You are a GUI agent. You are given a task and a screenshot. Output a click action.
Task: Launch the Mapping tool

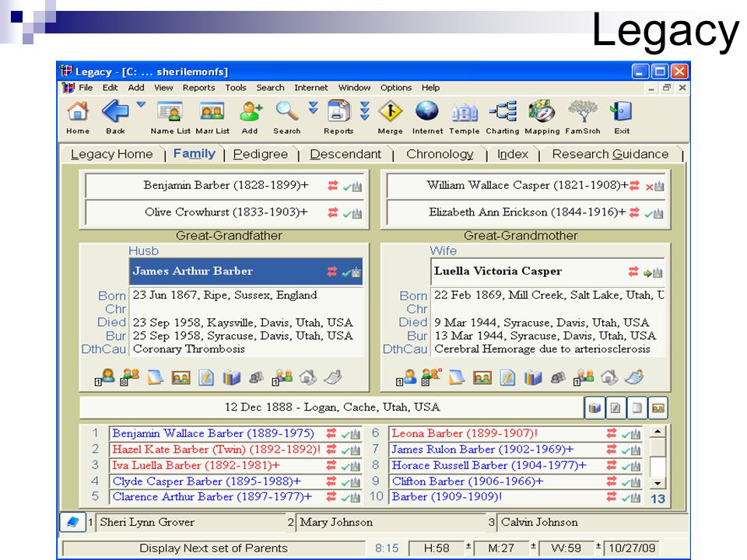pyautogui.click(x=542, y=111)
